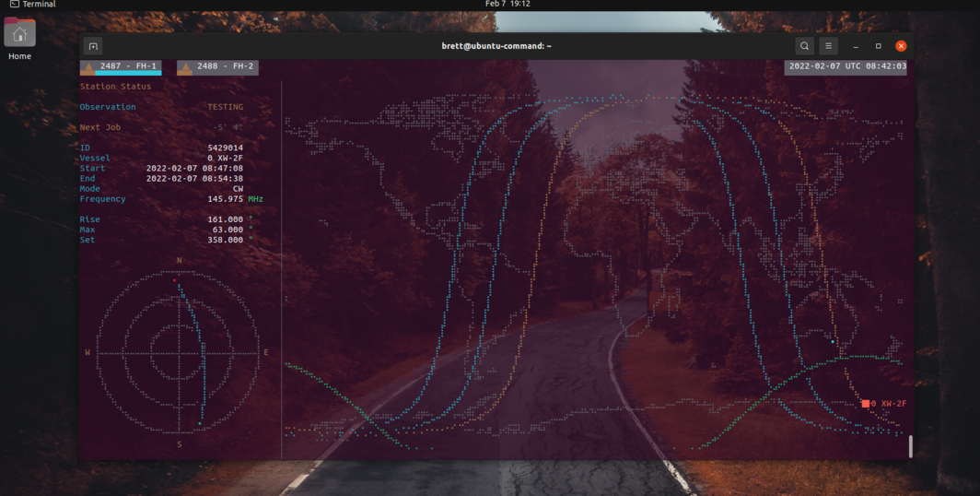Open the terminal hamburger menu

pos(828,46)
